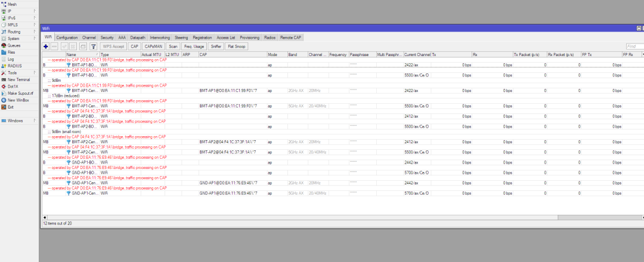Click the funnel Filter toolbar button

point(93,47)
